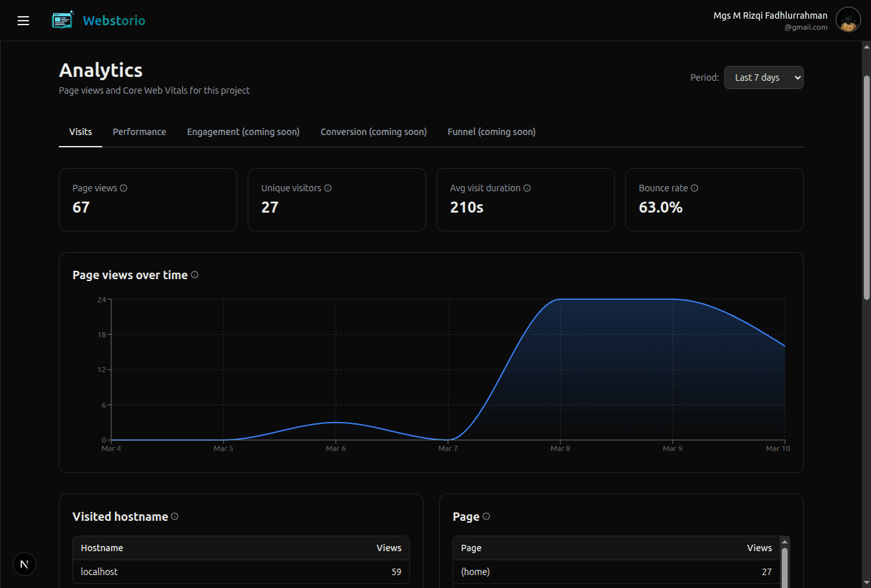
Task: Click info icon next to Page views
Action: [124, 188]
